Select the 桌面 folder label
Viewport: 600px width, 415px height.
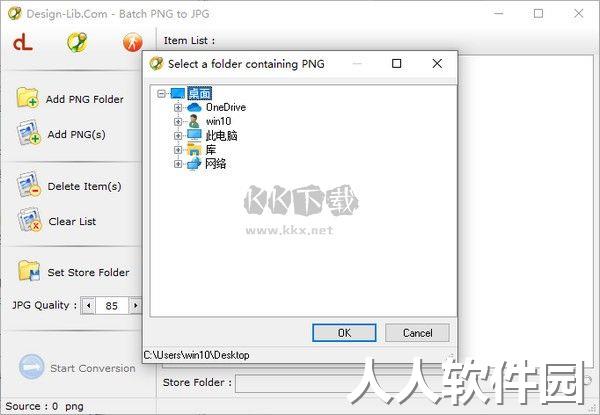[x=199, y=93]
